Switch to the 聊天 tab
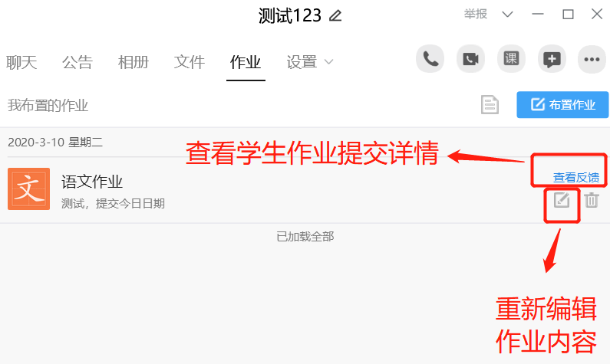 pyautogui.click(x=21, y=62)
